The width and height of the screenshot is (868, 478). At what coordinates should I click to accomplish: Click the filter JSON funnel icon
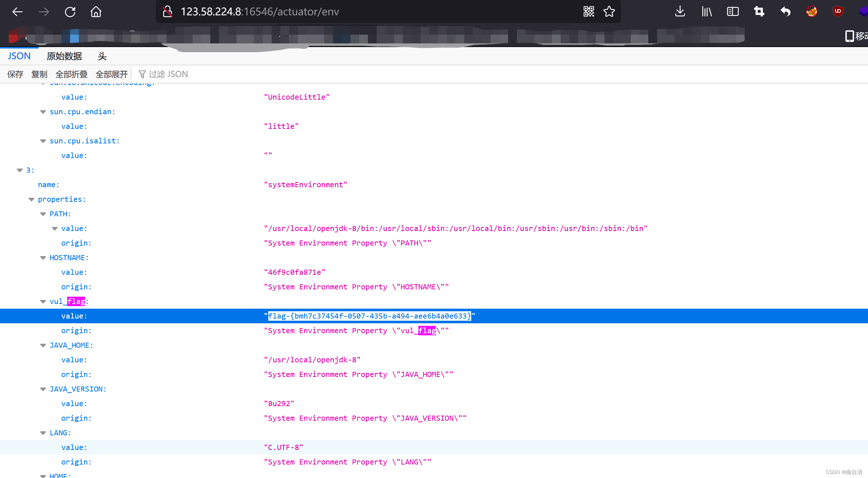pos(142,74)
